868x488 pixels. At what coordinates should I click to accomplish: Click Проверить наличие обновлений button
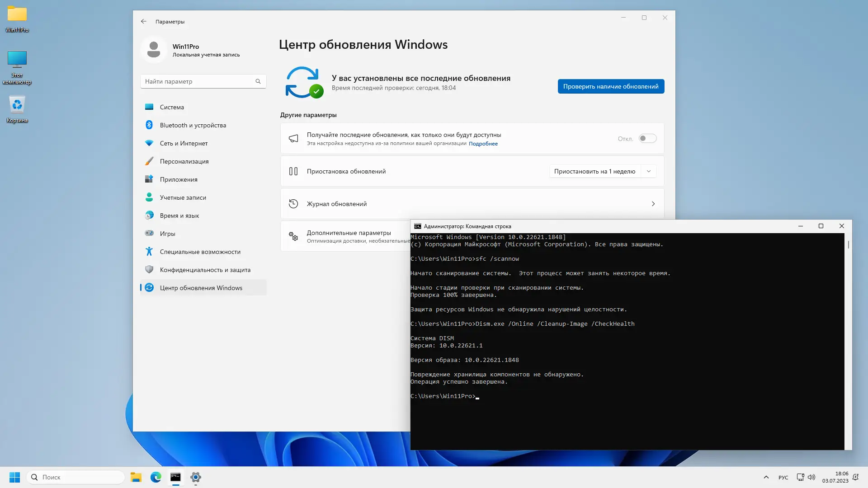610,86
